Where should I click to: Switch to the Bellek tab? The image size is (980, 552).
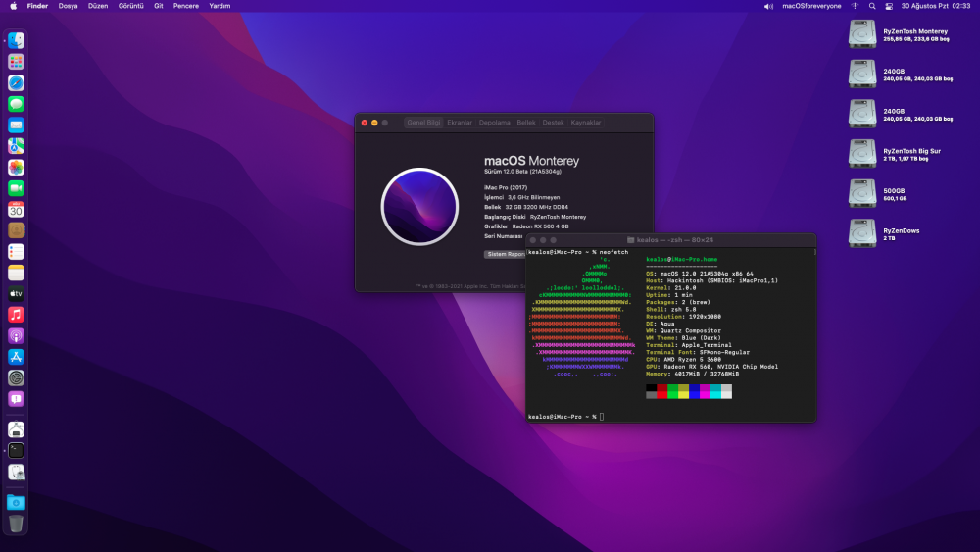pyautogui.click(x=526, y=123)
